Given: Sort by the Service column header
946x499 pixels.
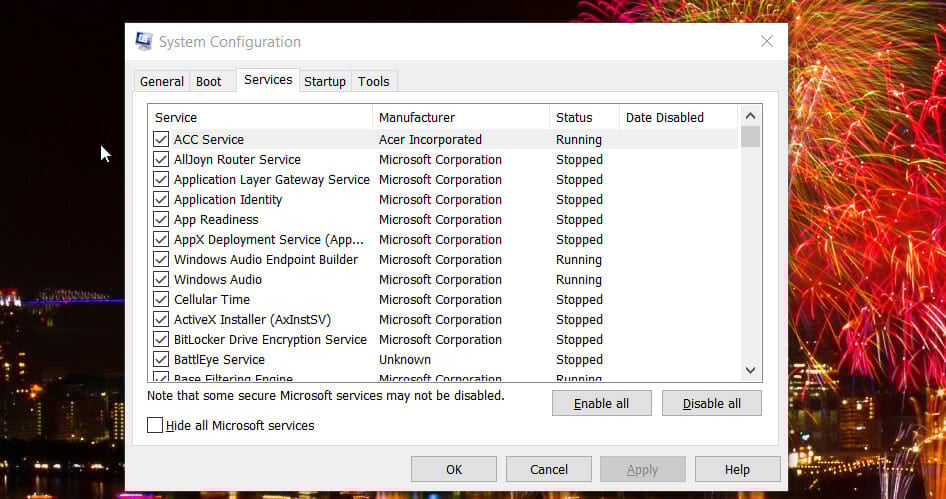Looking at the screenshot, I should tap(261, 117).
